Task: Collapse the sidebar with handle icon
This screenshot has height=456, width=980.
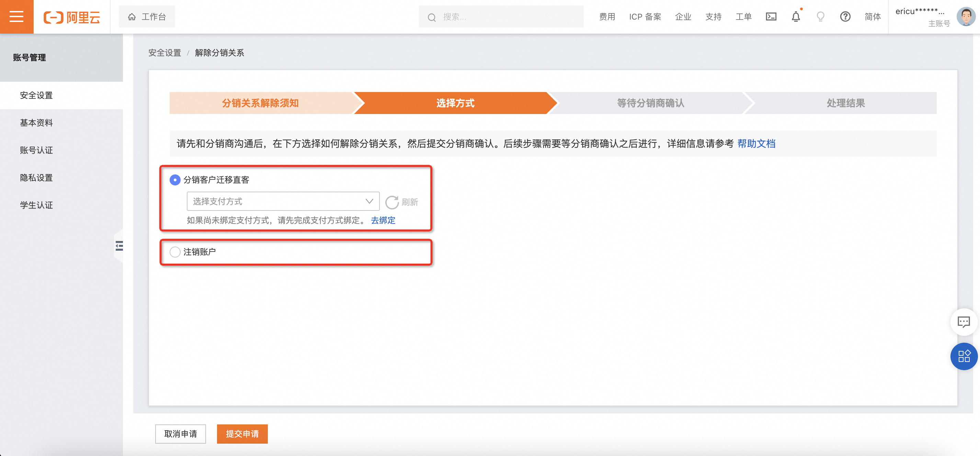Action: pyautogui.click(x=119, y=246)
